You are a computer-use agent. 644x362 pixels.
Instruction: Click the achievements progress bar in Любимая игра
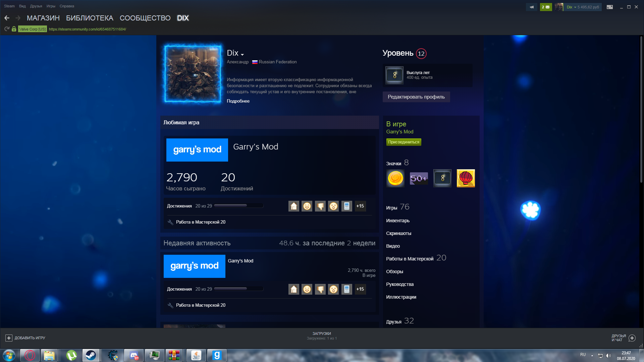click(x=238, y=206)
